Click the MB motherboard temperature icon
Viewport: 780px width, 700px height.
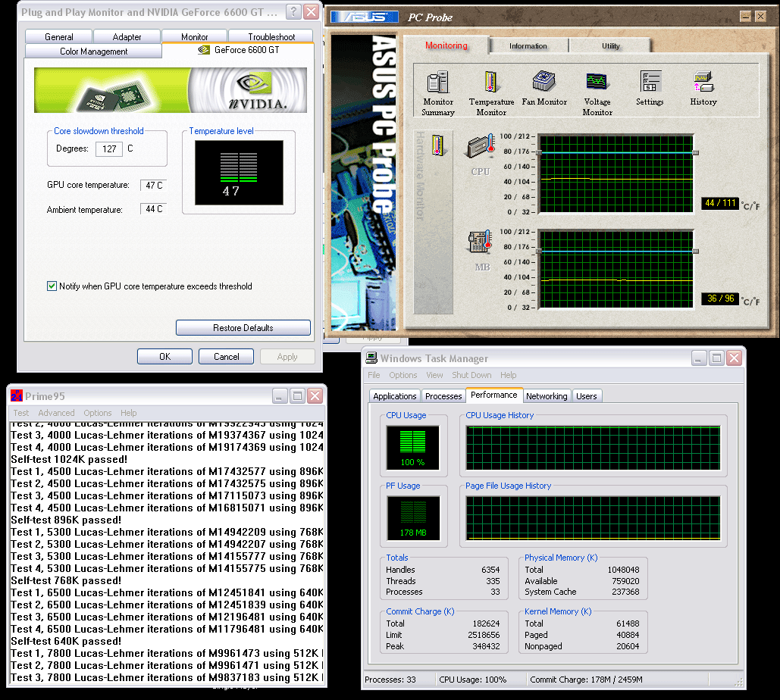[480, 242]
